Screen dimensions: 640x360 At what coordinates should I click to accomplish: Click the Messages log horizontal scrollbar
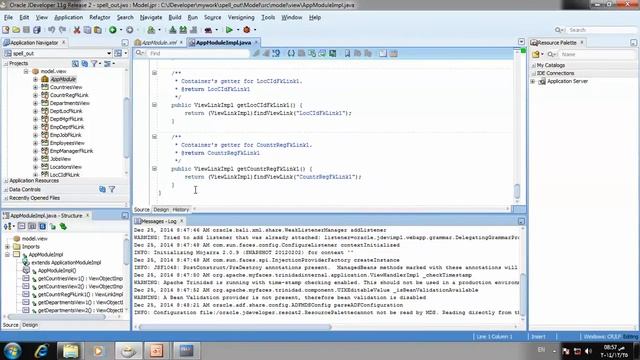235,327
